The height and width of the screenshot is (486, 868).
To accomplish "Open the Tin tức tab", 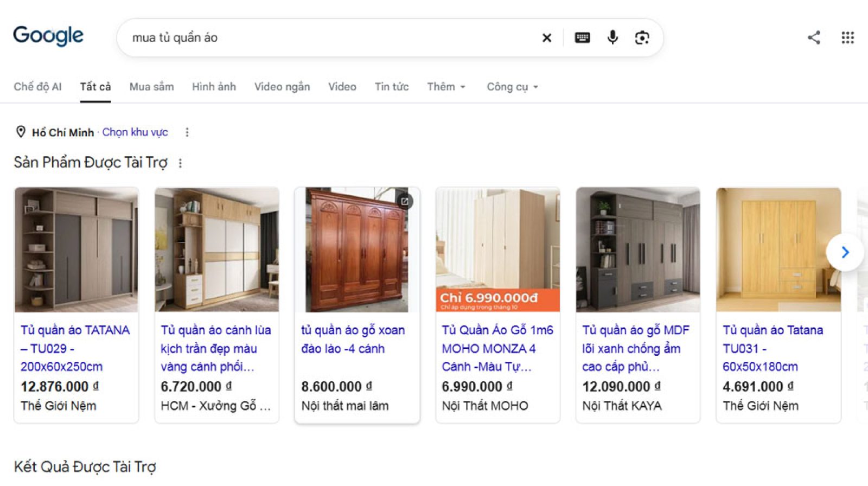I will (392, 87).
